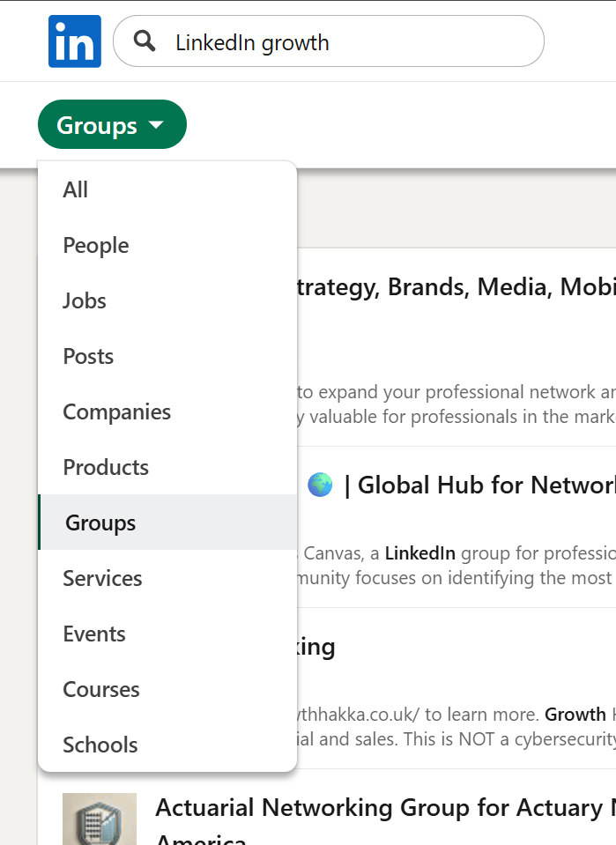Pick Jobs from the filter list

(x=167, y=300)
